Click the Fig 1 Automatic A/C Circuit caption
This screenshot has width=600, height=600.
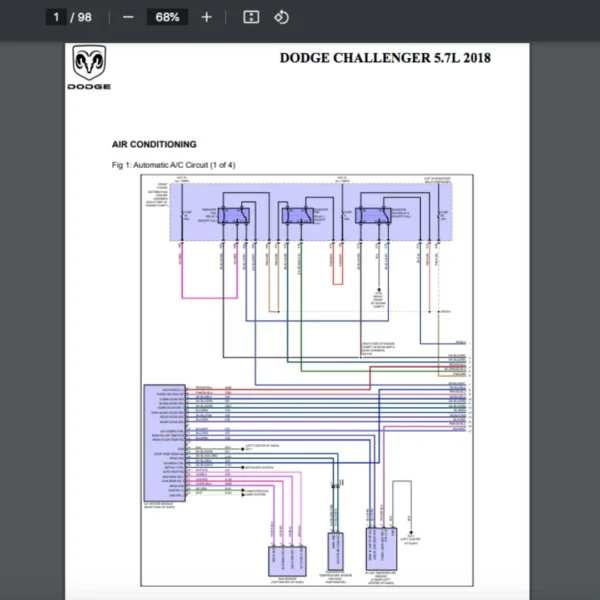174,164
